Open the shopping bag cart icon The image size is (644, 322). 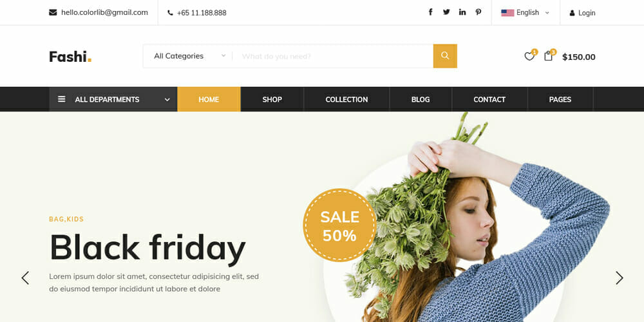coord(548,56)
